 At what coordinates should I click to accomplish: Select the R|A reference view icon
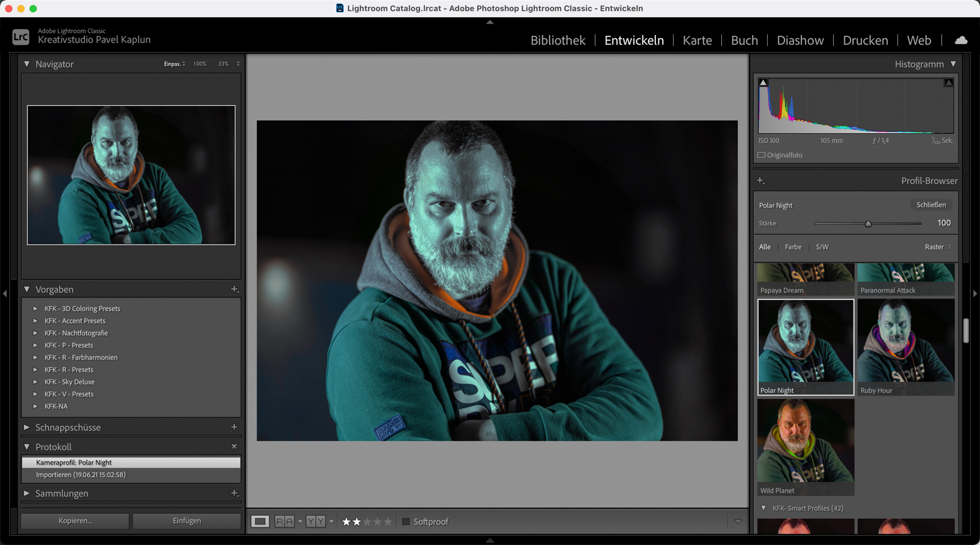(x=284, y=521)
